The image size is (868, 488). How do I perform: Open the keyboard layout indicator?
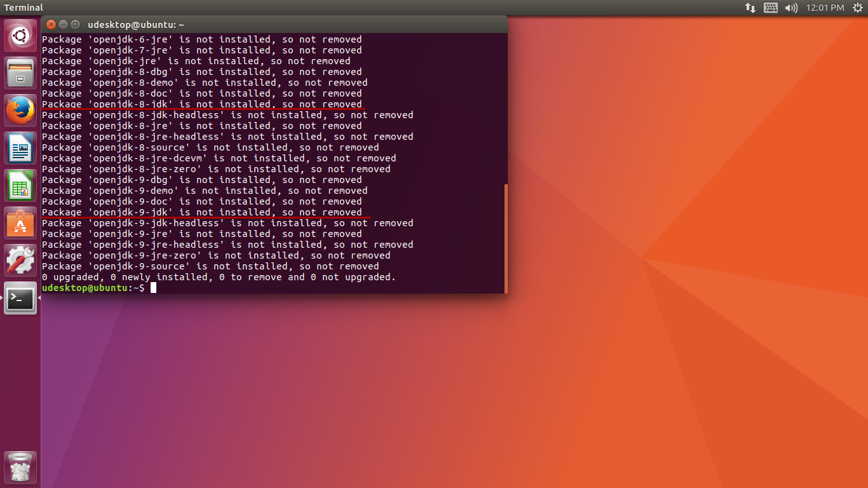771,8
